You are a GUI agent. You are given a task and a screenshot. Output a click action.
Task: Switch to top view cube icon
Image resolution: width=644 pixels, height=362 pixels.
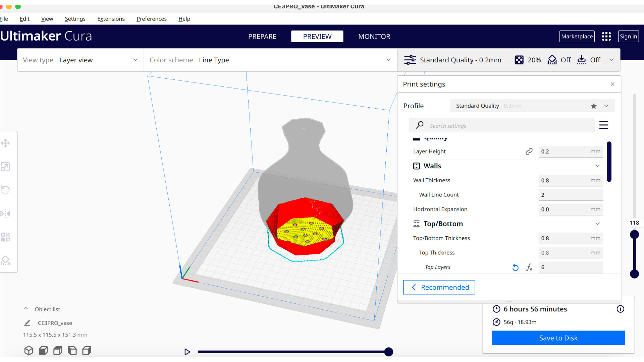pyautogui.click(x=58, y=351)
